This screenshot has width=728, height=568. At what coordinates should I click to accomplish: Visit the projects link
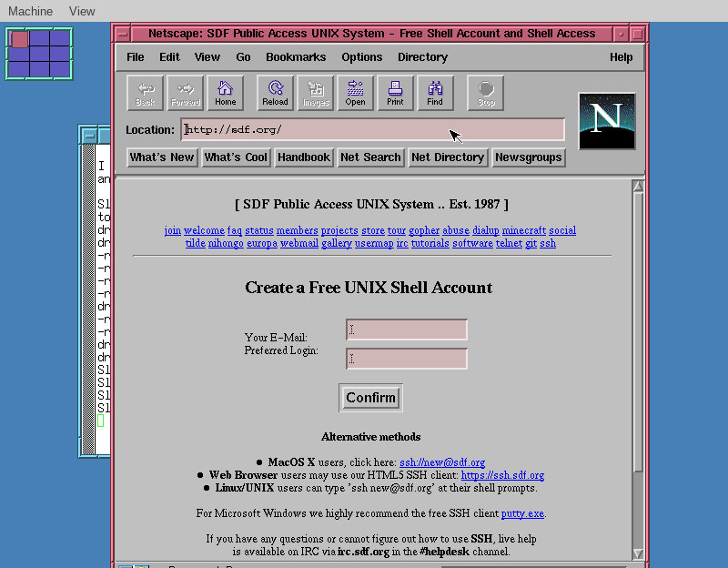[x=339, y=230]
